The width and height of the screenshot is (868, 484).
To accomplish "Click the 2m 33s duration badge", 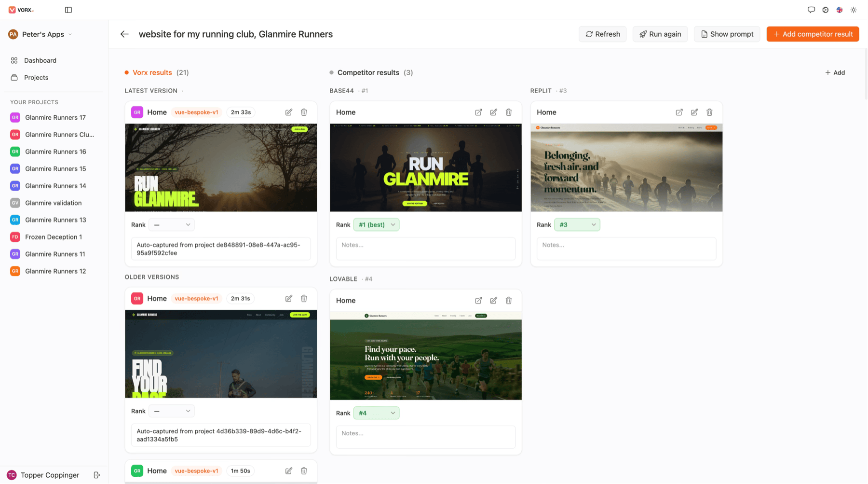I will click(241, 112).
